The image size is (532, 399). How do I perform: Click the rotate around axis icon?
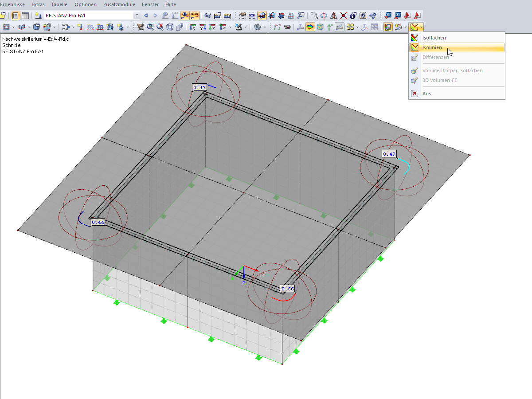tap(324, 16)
